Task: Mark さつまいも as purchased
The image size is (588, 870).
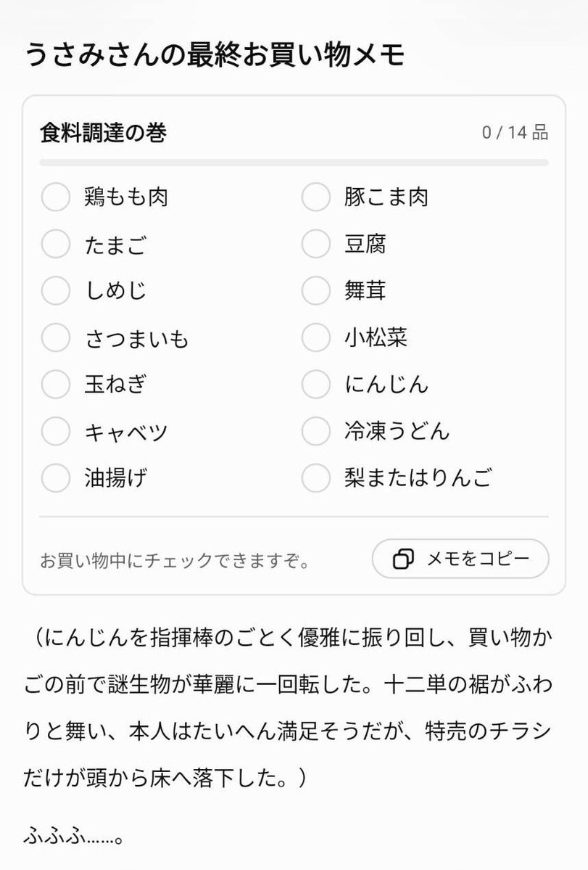Action: [x=56, y=337]
